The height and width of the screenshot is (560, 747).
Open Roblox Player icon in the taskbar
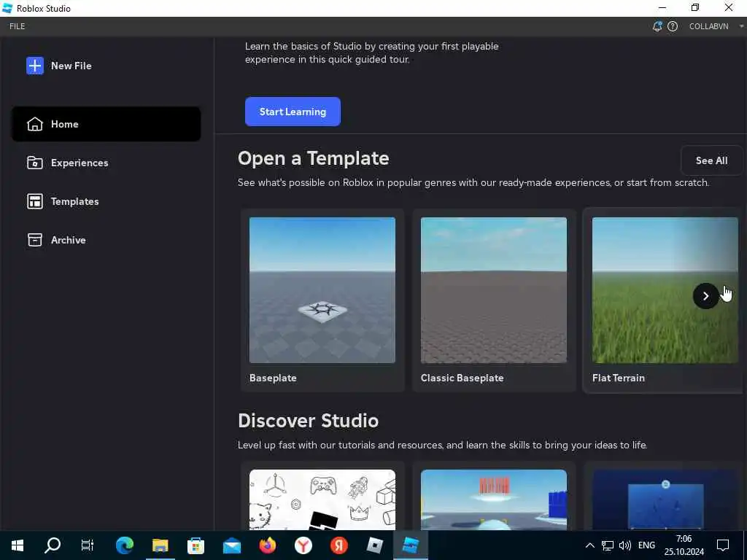click(374, 545)
